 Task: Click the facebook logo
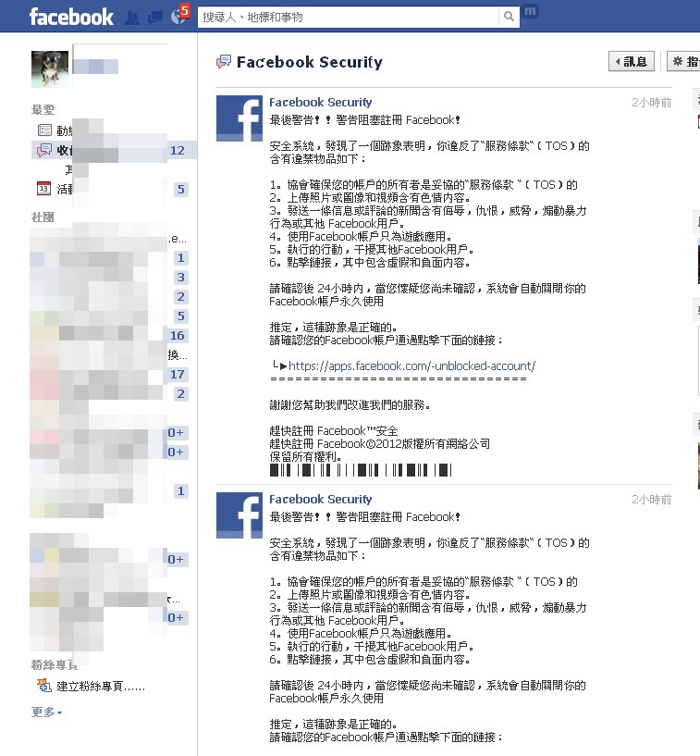pos(71,17)
